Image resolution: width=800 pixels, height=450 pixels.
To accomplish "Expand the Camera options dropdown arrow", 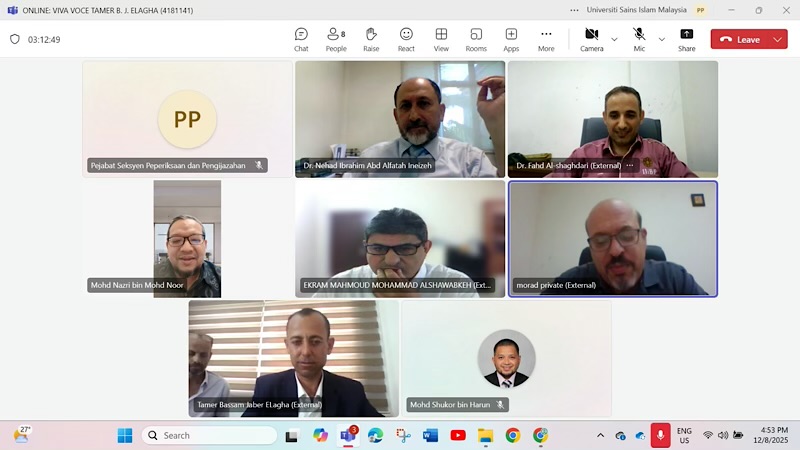I will tap(614, 39).
